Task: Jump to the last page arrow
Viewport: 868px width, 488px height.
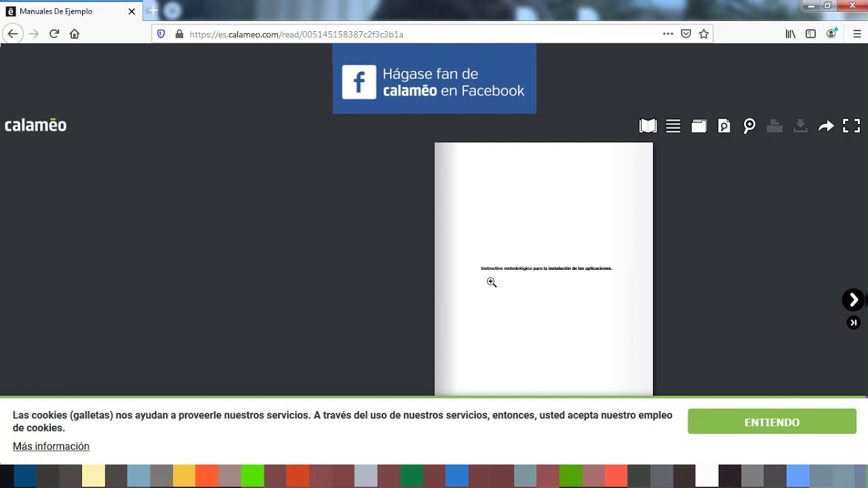Action: pos(854,323)
